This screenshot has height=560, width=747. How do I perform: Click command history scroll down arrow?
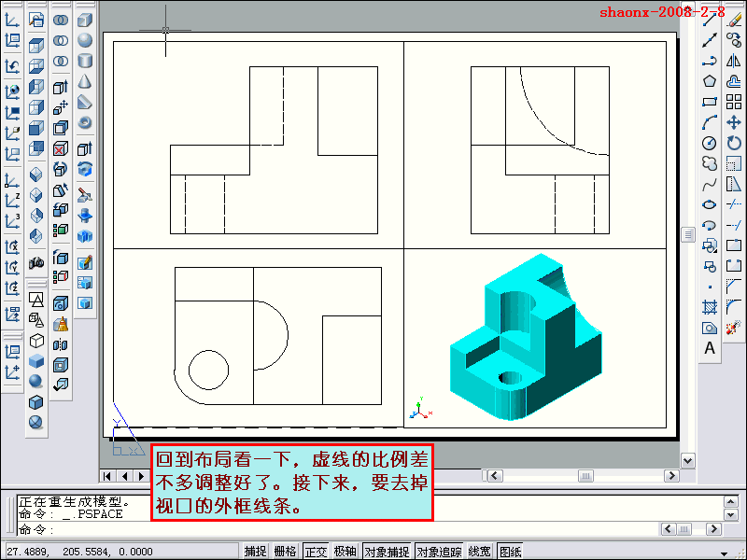pos(731,515)
